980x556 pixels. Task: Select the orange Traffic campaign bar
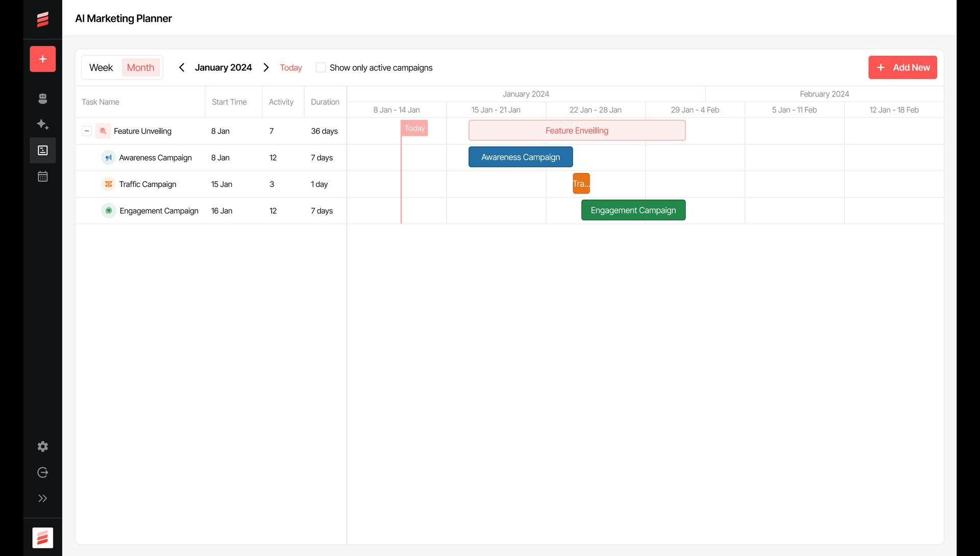pyautogui.click(x=581, y=184)
